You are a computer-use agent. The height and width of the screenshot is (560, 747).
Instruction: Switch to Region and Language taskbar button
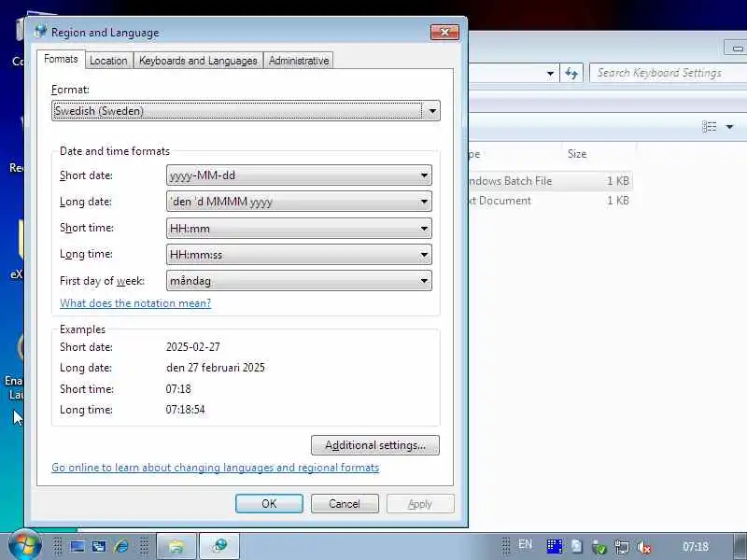219,546
